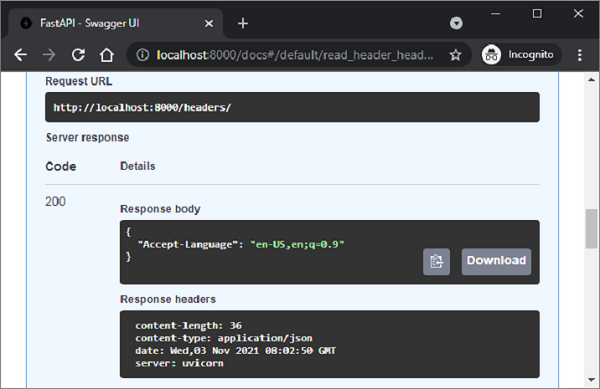Image resolution: width=600 pixels, height=389 pixels.
Task: Bookmark this page with star icon
Action: coord(455,55)
